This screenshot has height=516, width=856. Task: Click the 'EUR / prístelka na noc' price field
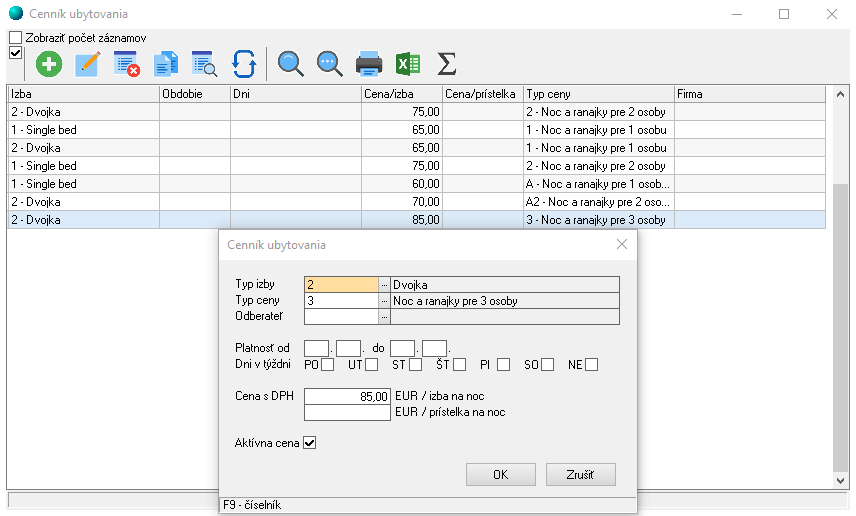coord(347,412)
